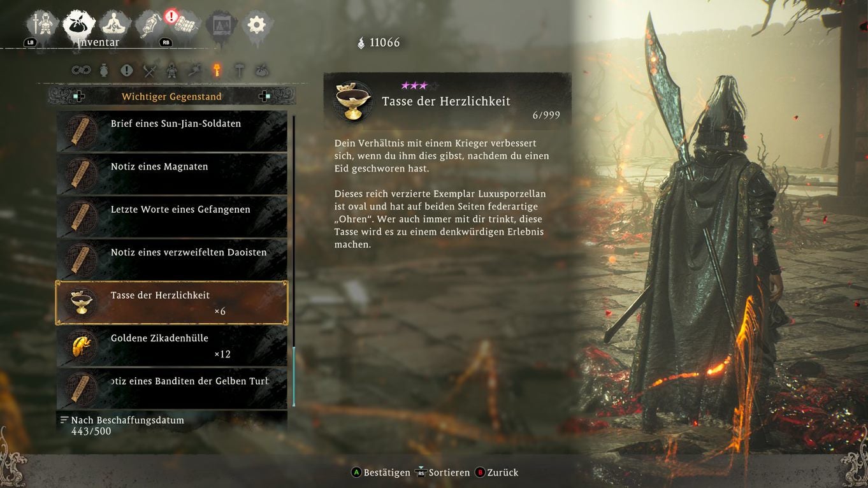Filter inventory by crossed weapons icon
Screen dimensions: 868x488
coord(149,70)
